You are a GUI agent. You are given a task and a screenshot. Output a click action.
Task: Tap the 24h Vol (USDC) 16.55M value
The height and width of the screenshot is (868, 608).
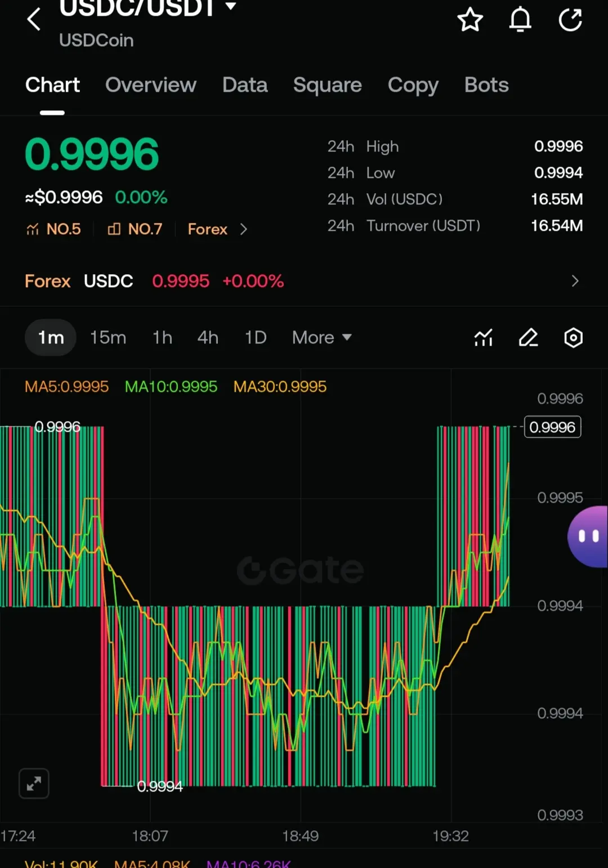click(557, 199)
